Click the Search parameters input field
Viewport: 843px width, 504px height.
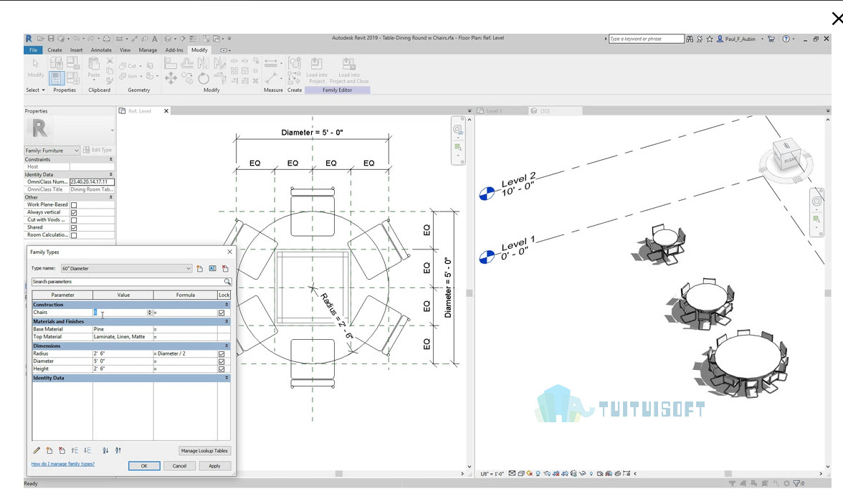point(128,282)
